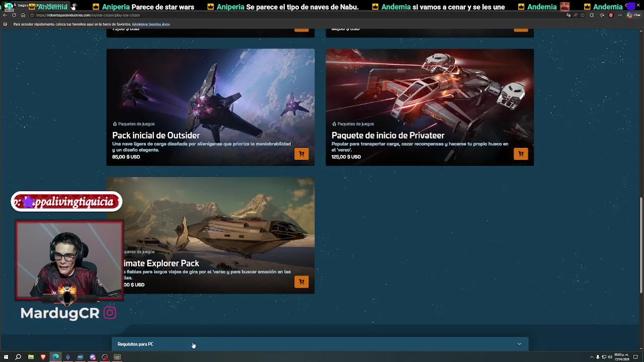Open the network icon in system tray
Image resolution: width=644 pixels, height=362 pixels.
604,357
